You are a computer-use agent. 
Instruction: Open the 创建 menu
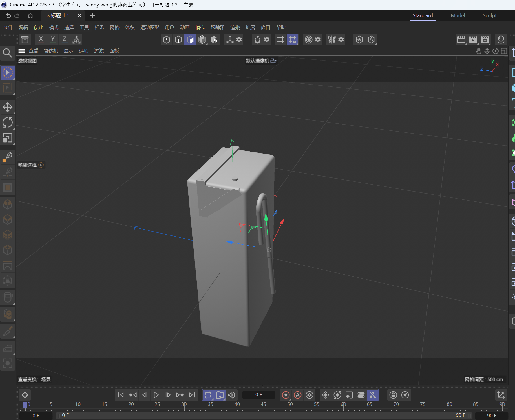coord(39,27)
